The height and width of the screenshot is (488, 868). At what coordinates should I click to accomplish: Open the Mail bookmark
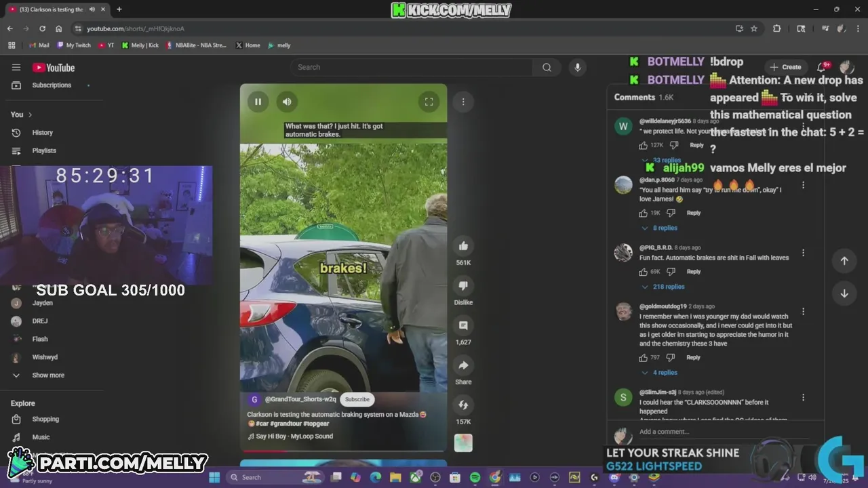coord(39,45)
